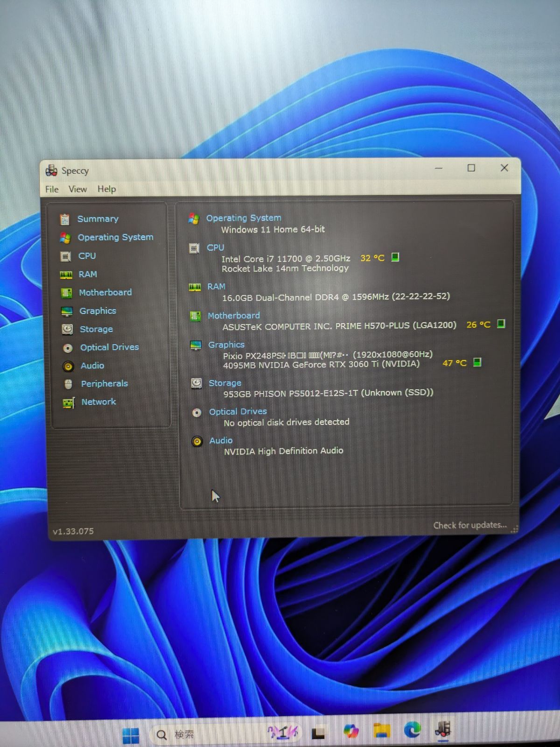Viewport: 560px width, 747px height.
Task: Open the File menu
Action: point(52,189)
